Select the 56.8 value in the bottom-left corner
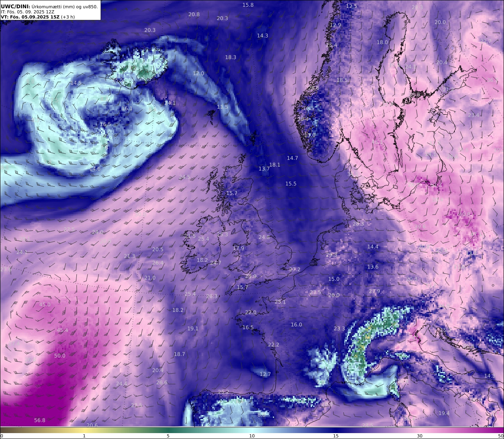504x439 pixels. tap(40, 420)
